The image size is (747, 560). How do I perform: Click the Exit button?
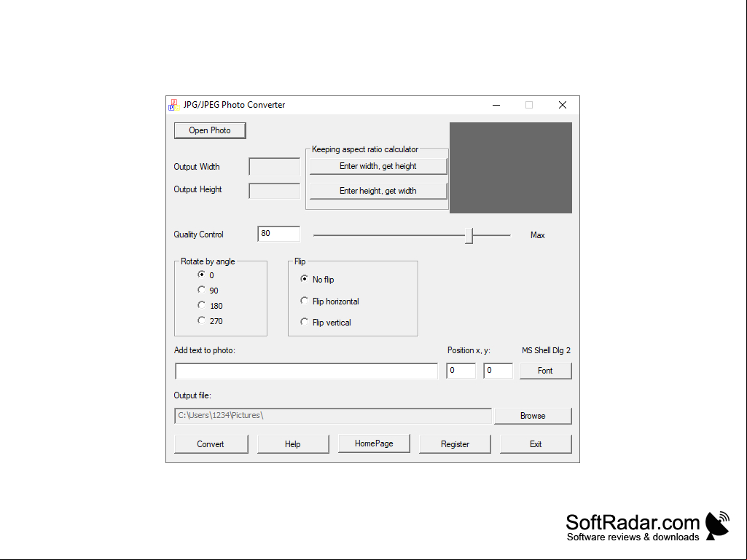point(536,443)
